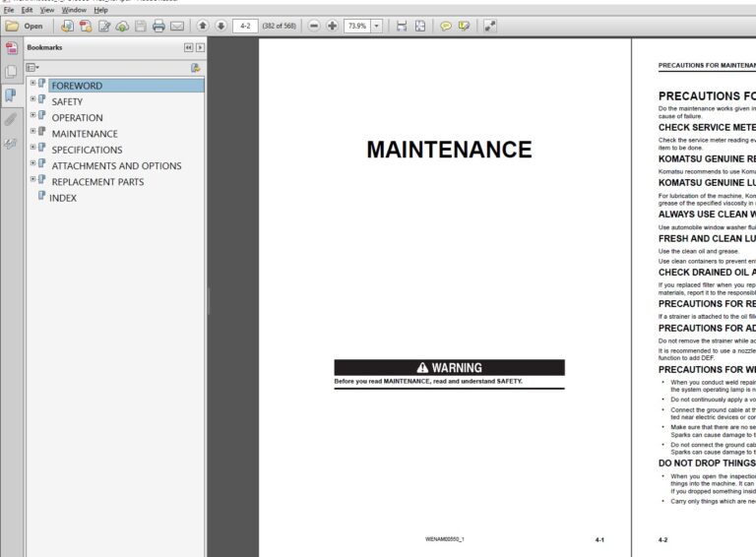Click the Add sticky note comment icon

[446, 26]
